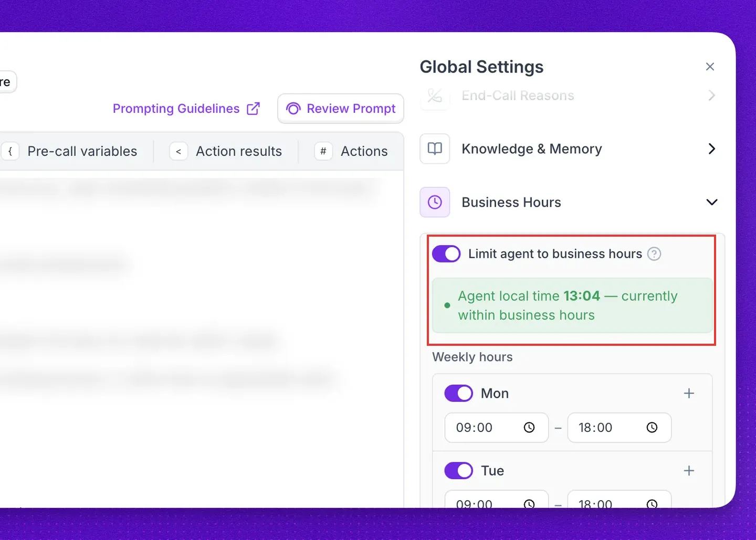Close the Global Settings panel
The width and height of the screenshot is (756, 540).
710,67
